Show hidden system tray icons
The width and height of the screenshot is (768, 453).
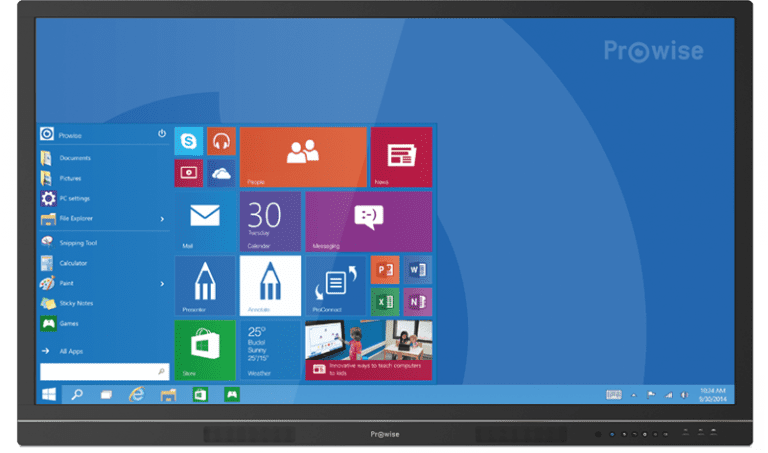coord(632,394)
